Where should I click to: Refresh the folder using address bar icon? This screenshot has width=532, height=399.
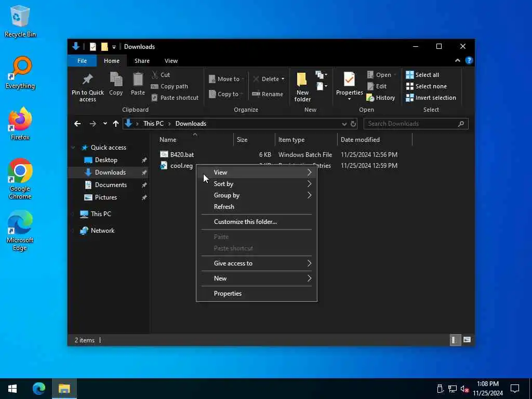coord(353,124)
